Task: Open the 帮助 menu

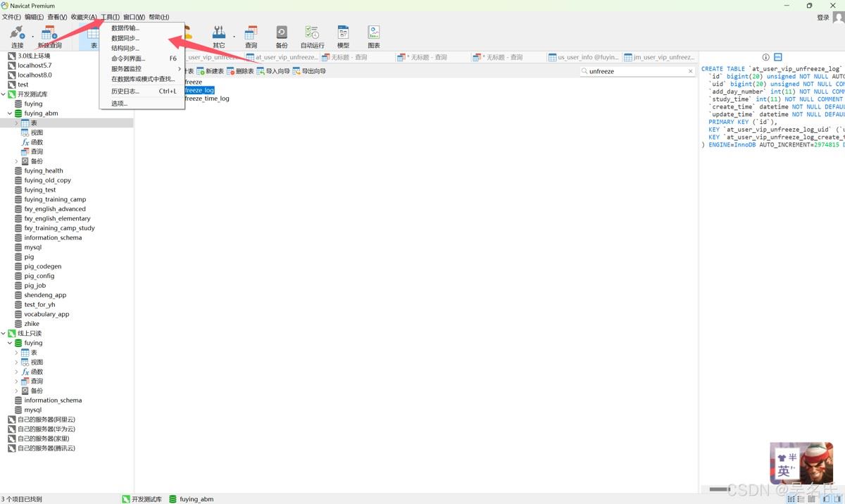Action: [x=158, y=17]
